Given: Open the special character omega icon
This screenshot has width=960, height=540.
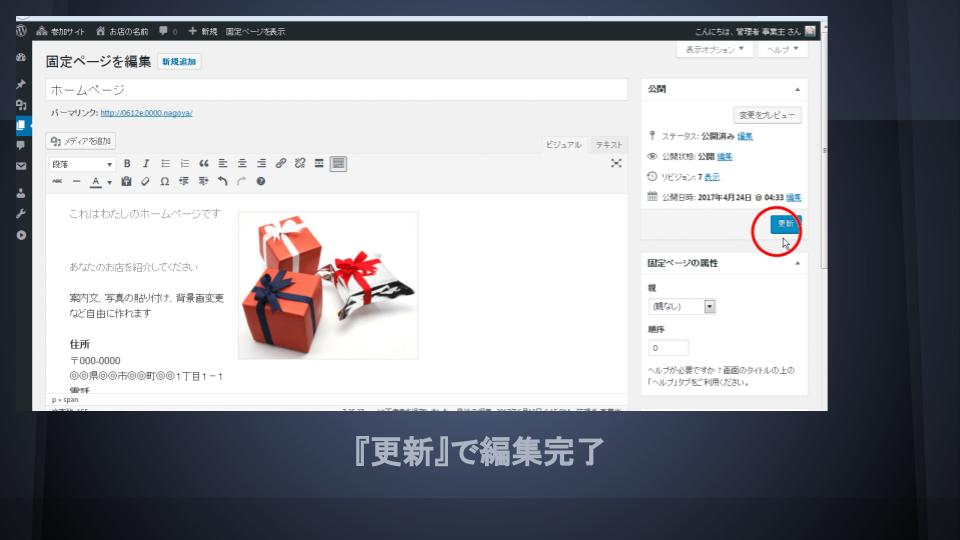Looking at the screenshot, I should 165,182.
